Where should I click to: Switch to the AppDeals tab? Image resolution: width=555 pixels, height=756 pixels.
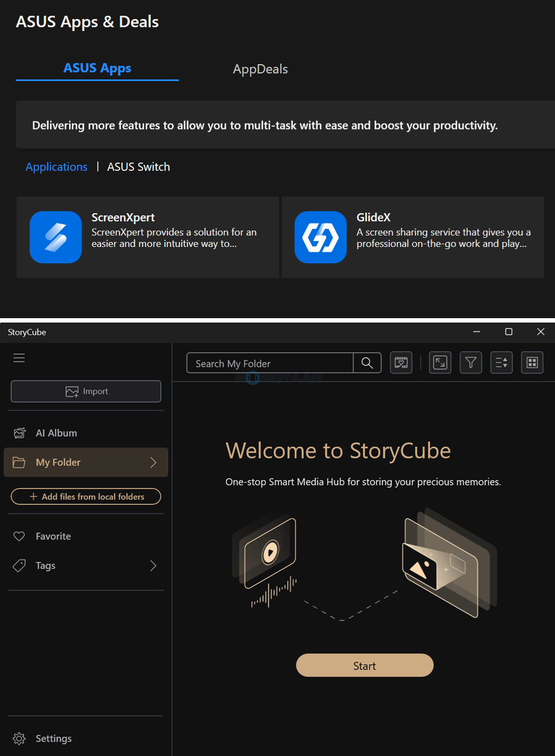pos(260,69)
